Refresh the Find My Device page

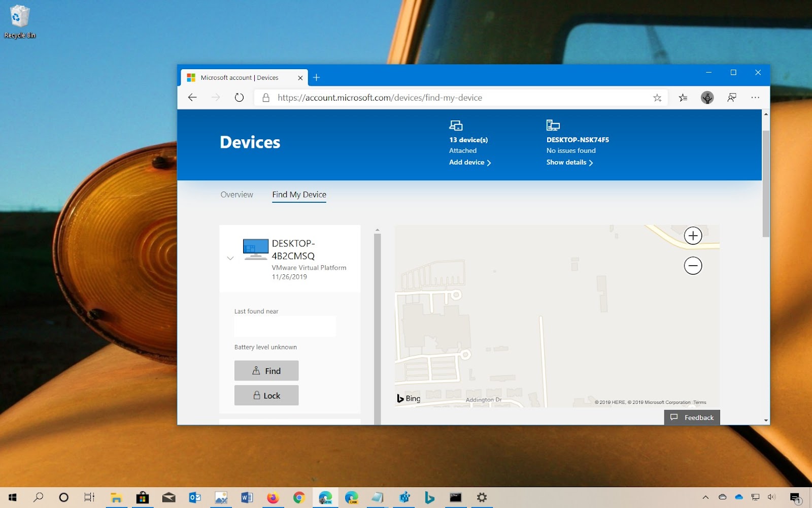click(x=239, y=98)
